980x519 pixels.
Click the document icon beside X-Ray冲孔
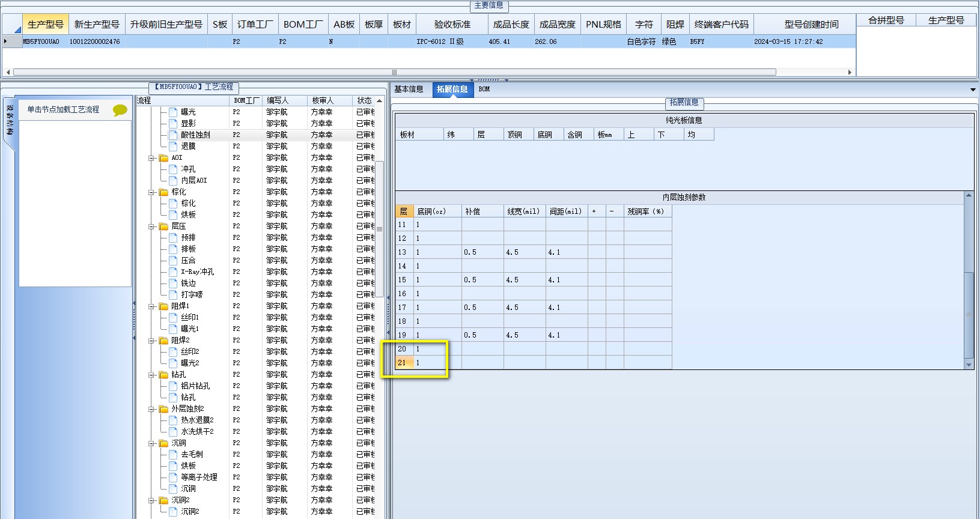(x=173, y=272)
